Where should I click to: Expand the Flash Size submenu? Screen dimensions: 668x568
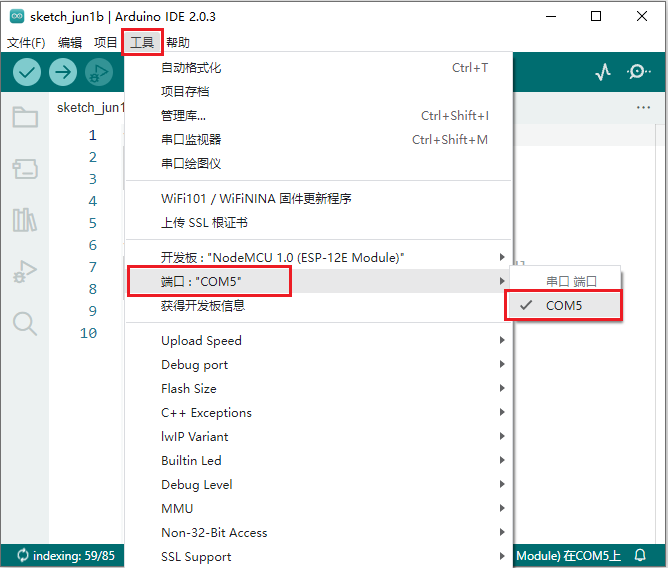tap(319, 388)
